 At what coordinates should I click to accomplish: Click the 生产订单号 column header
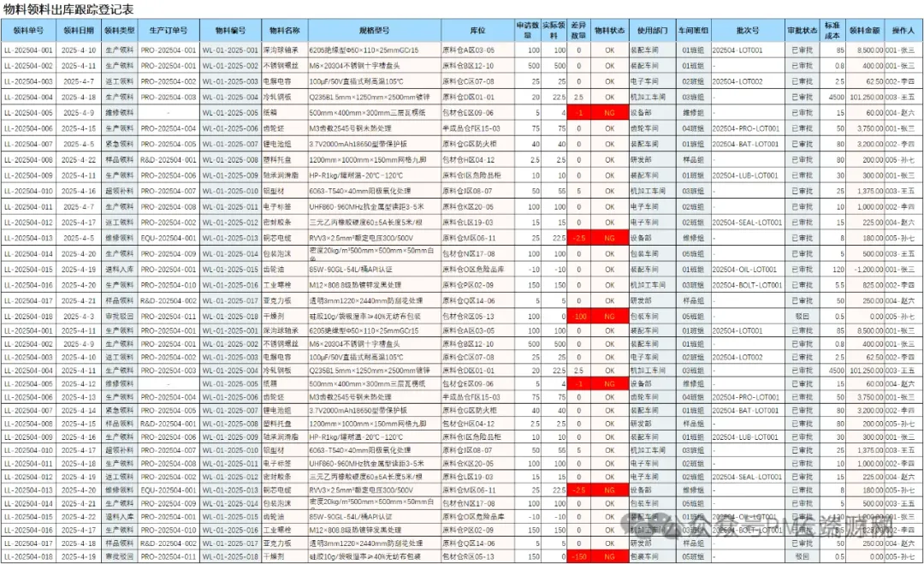[169, 30]
